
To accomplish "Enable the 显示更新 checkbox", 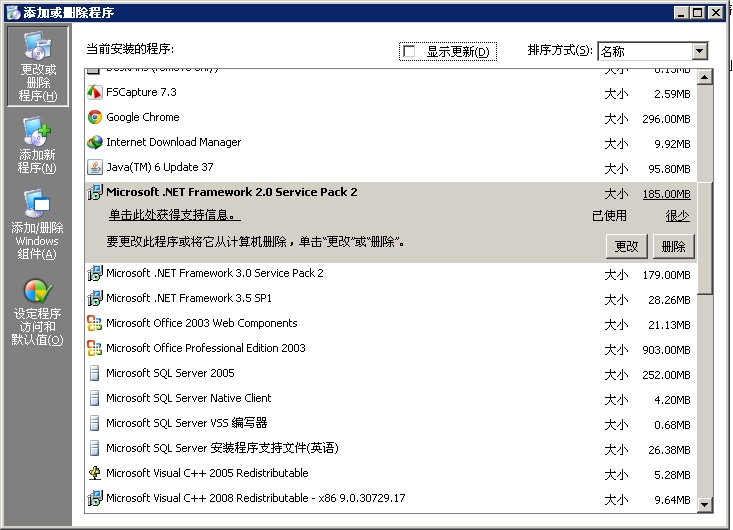I will pyautogui.click(x=408, y=52).
